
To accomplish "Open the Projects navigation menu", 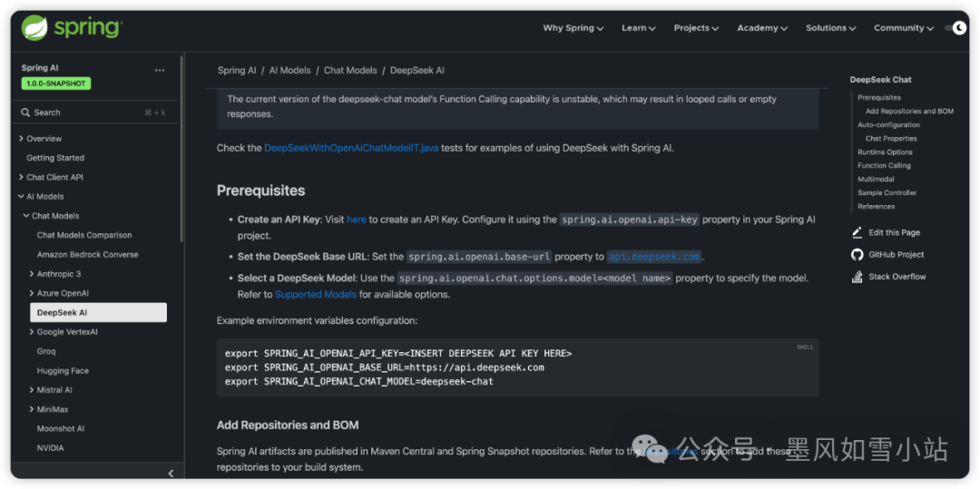I will (696, 28).
